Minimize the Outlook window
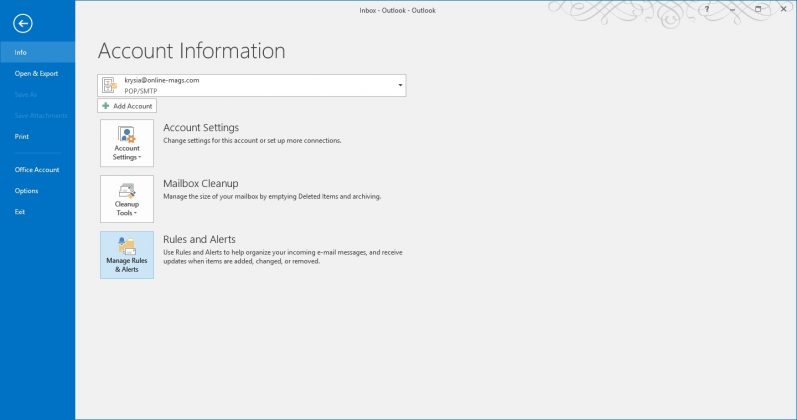The image size is (797, 420). 732,9
